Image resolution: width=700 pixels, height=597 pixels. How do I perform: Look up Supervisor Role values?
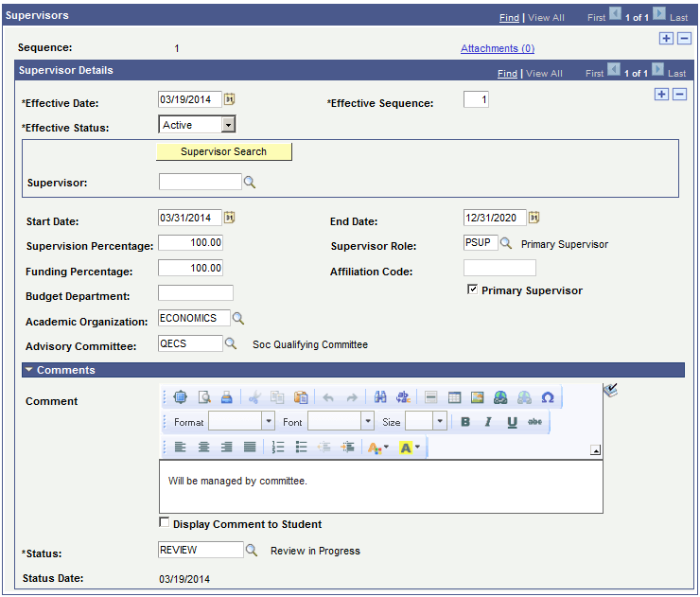pyautogui.click(x=505, y=243)
